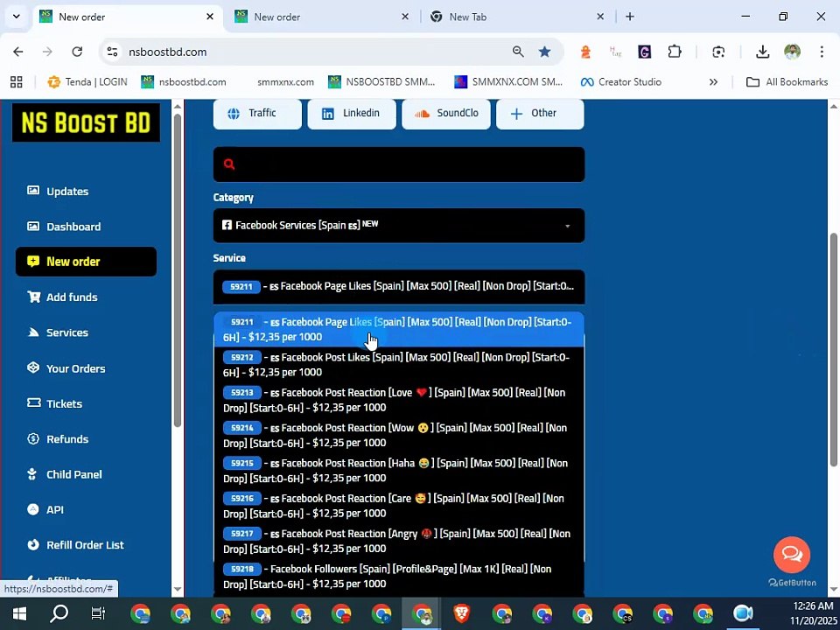Open NSBOOSTBD SMM bookmark
Viewport: 840px width, 630px height.
(382, 82)
